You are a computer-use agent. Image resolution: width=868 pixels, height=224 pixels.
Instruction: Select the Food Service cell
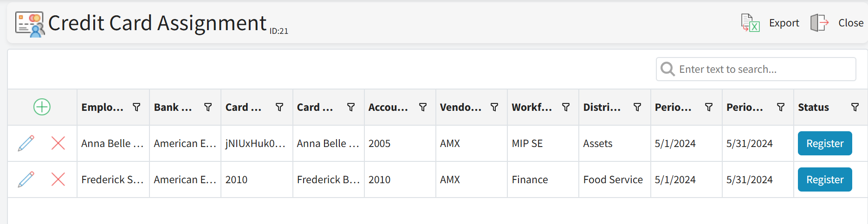613,179
